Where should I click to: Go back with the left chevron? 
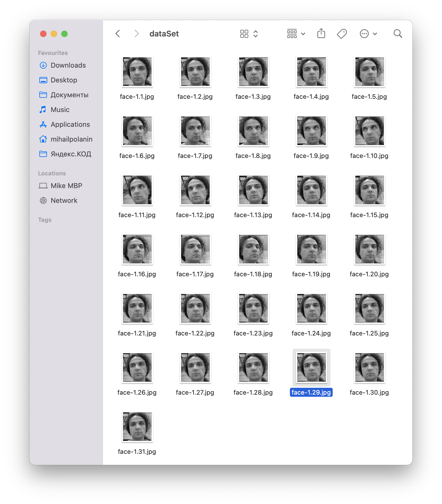(x=118, y=34)
